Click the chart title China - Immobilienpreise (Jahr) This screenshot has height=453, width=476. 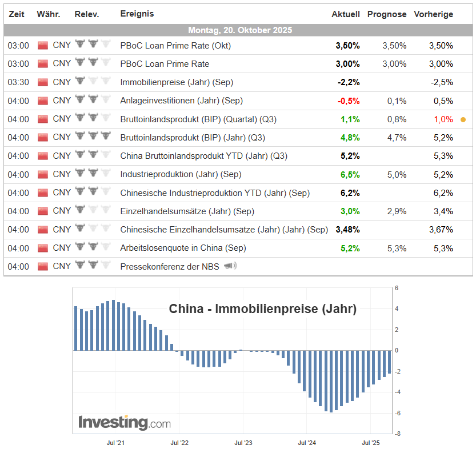(262, 309)
